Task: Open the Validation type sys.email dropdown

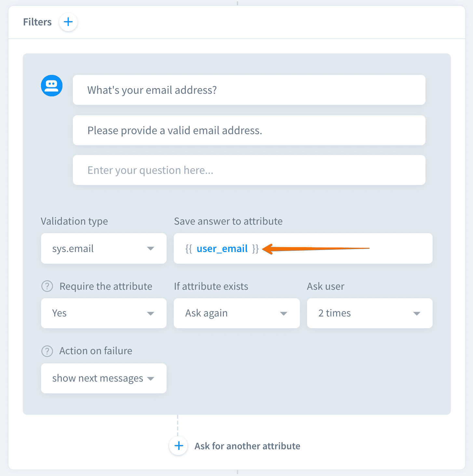Action: [x=103, y=248]
